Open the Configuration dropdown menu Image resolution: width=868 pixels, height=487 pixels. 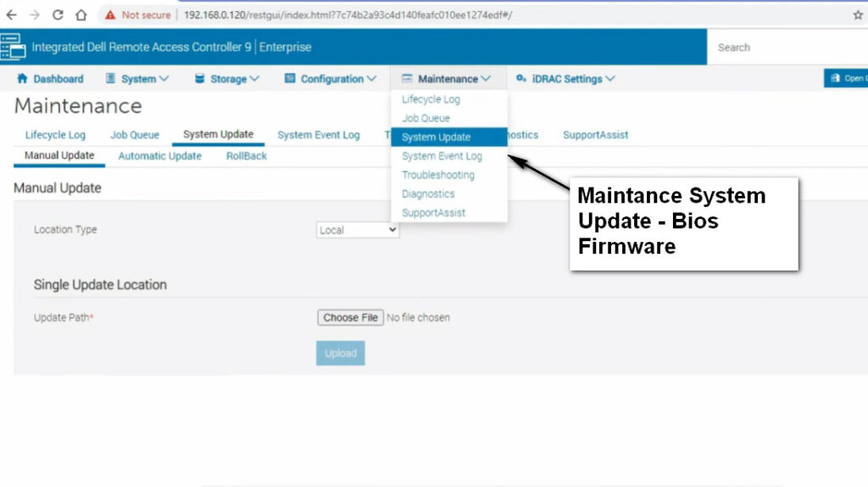331,79
